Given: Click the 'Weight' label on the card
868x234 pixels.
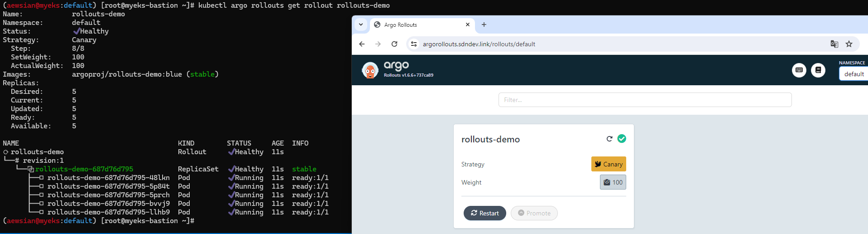Looking at the screenshot, I should [471, 182].
